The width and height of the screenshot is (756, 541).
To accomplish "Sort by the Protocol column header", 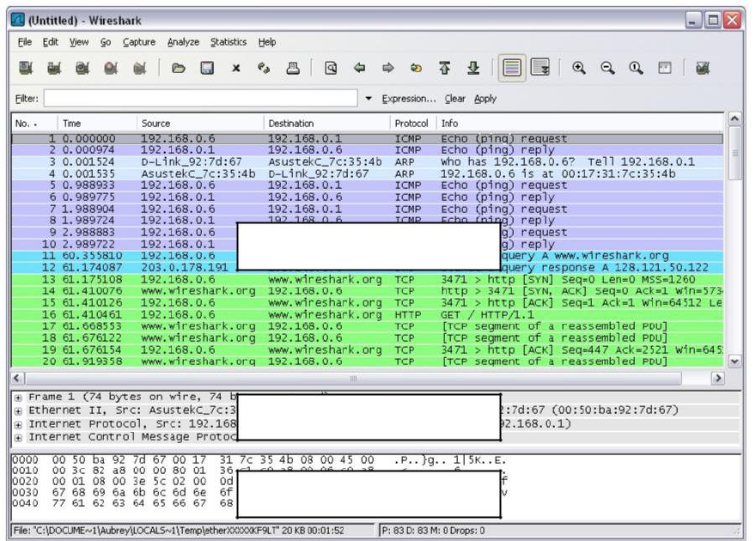I will pyautogui.click(x=412, y=124).
